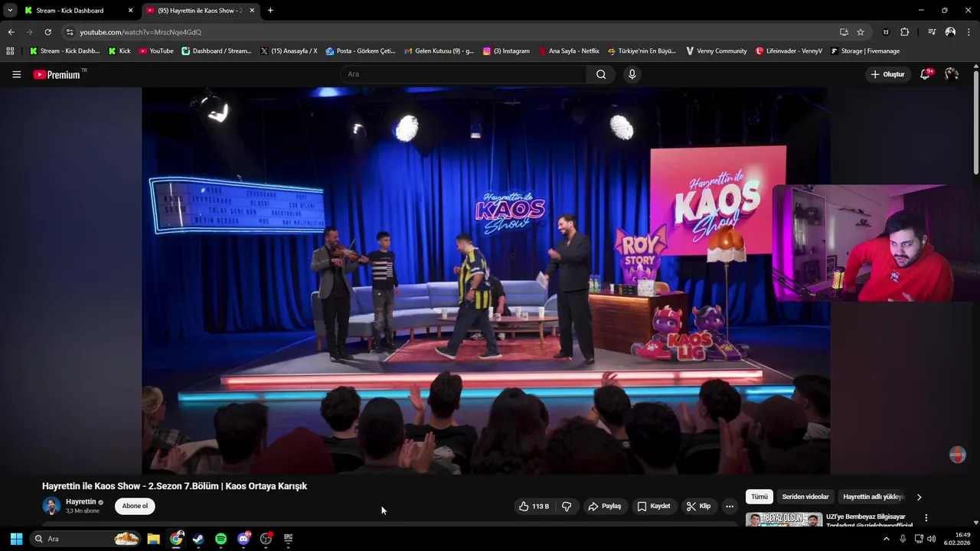
Task: Close the Stream - Kick Dashboard tab
Action: coord(130,11)
